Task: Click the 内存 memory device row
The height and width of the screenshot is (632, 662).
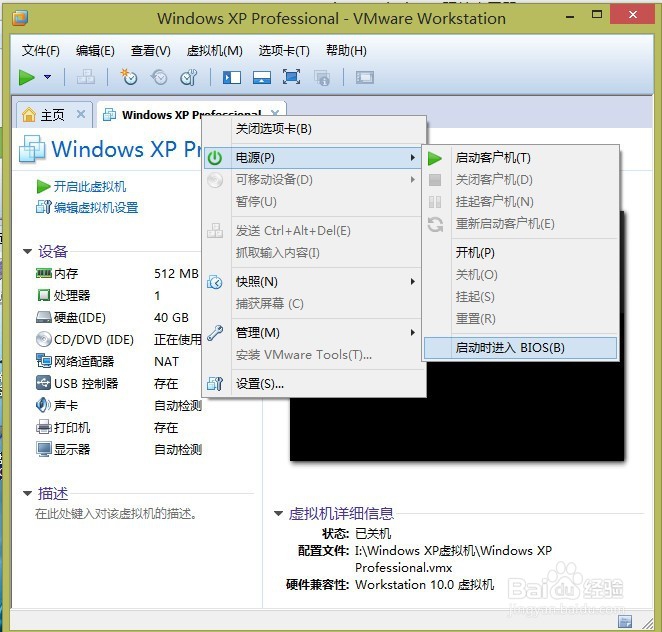Action: [118, 274]
